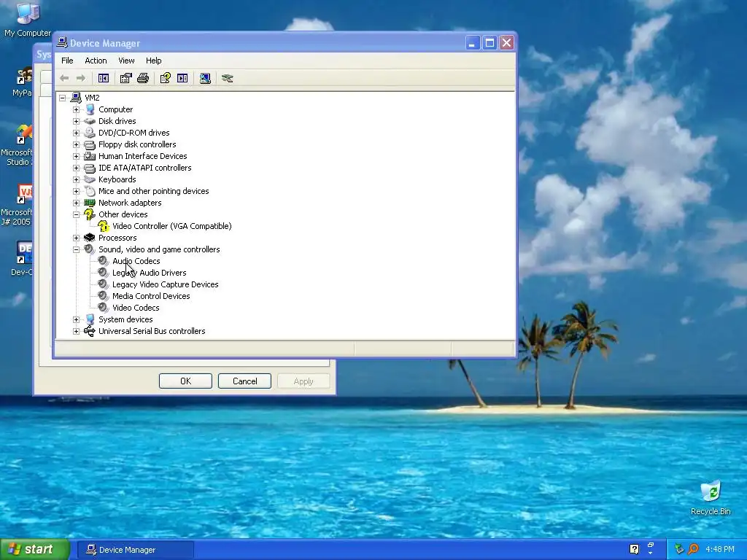This screenshot has width=747, height=560.
Task: Open My Computer desktop icon
Action: point(28,20)
